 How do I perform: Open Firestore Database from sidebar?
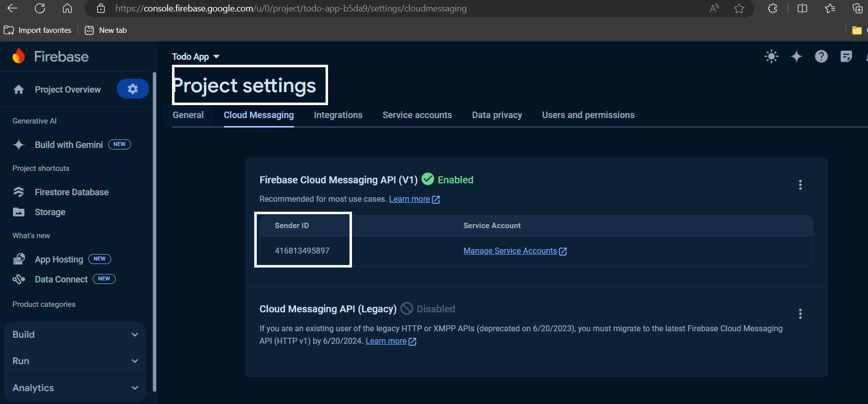(71, 192)
